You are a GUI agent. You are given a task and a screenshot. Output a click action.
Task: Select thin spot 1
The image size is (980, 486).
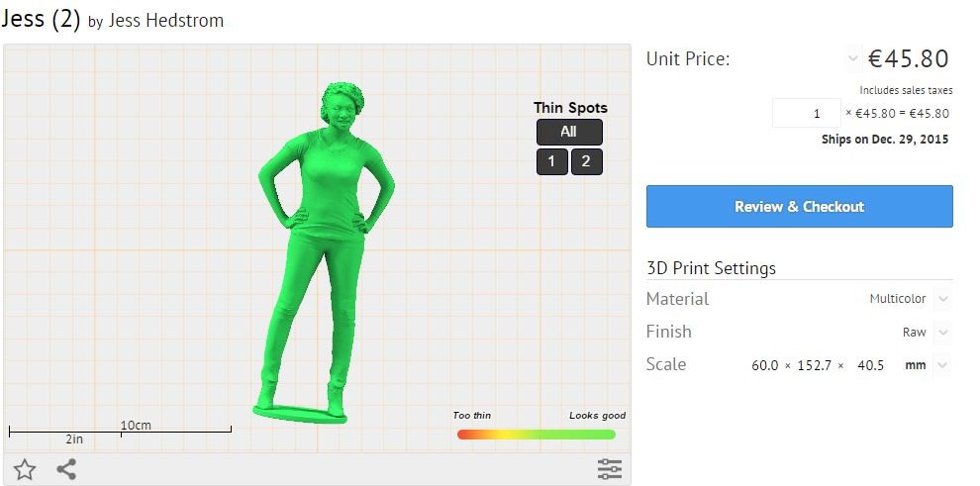[x=552, y=161]
